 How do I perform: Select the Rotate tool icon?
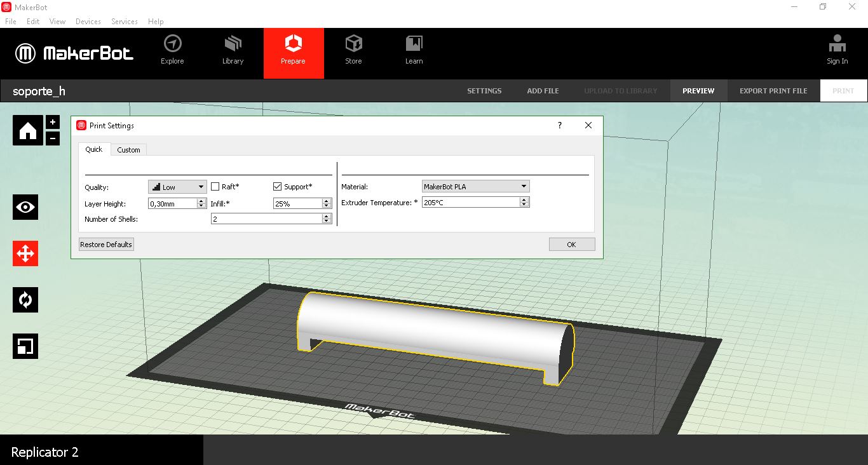pos(25,300)
